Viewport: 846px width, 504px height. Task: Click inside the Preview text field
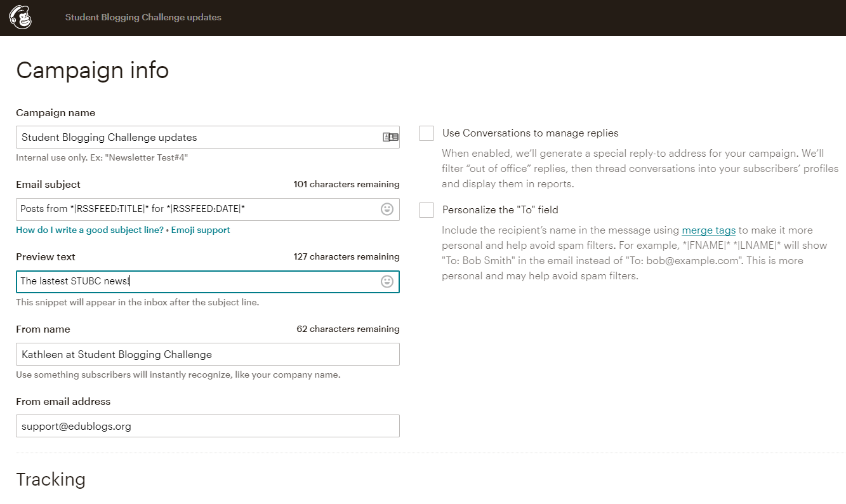click(190, 281)
